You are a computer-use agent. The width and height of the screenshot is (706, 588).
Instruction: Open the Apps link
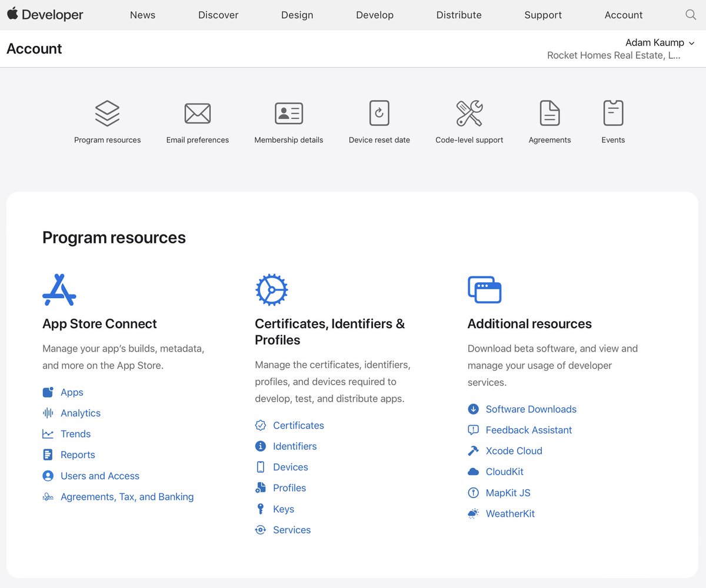click(x=72, y=392)
